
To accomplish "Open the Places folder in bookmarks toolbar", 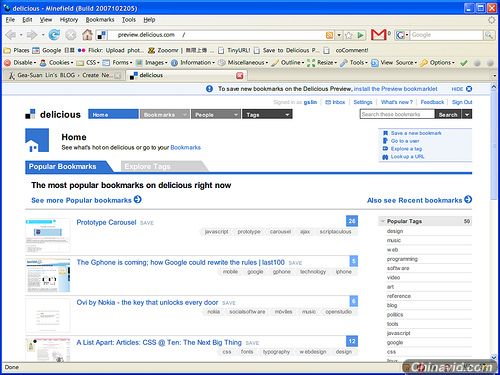I will pos(17,50).
